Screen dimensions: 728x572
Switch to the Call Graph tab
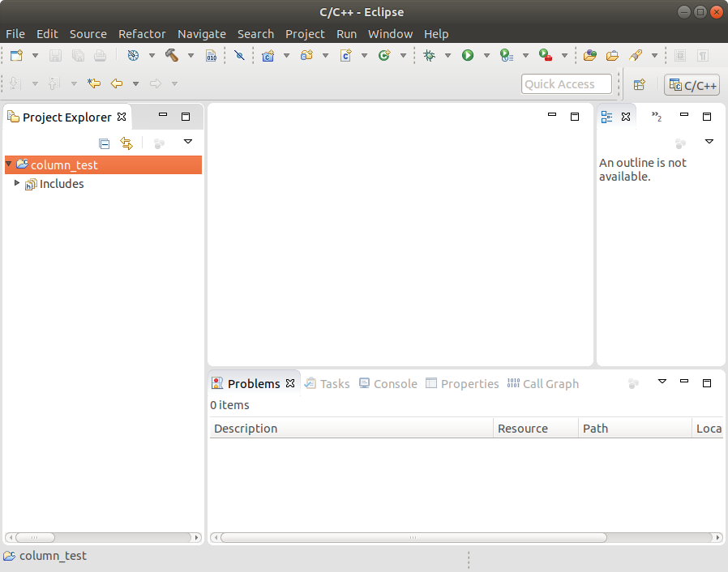[542, 384]
